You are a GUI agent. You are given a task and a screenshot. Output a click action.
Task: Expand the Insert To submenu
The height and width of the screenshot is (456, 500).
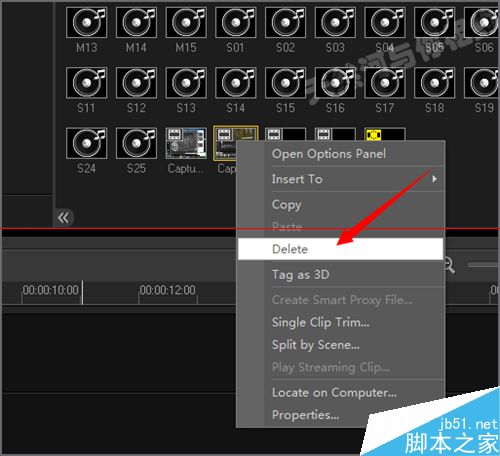pos(341,179)
